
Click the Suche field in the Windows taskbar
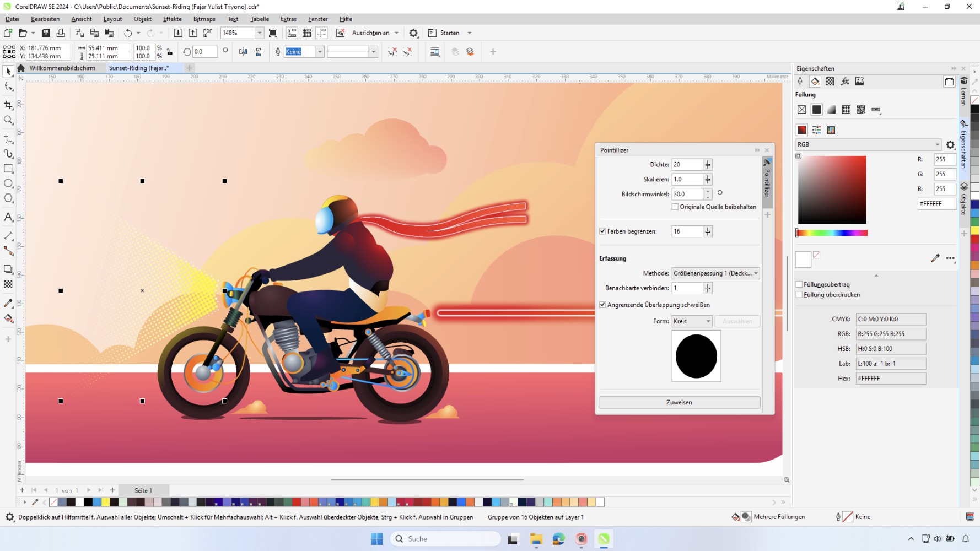(x=445, y=538)
